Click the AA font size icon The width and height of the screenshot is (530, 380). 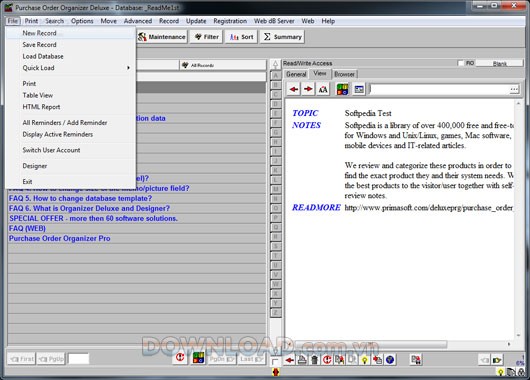pos(323,89)
